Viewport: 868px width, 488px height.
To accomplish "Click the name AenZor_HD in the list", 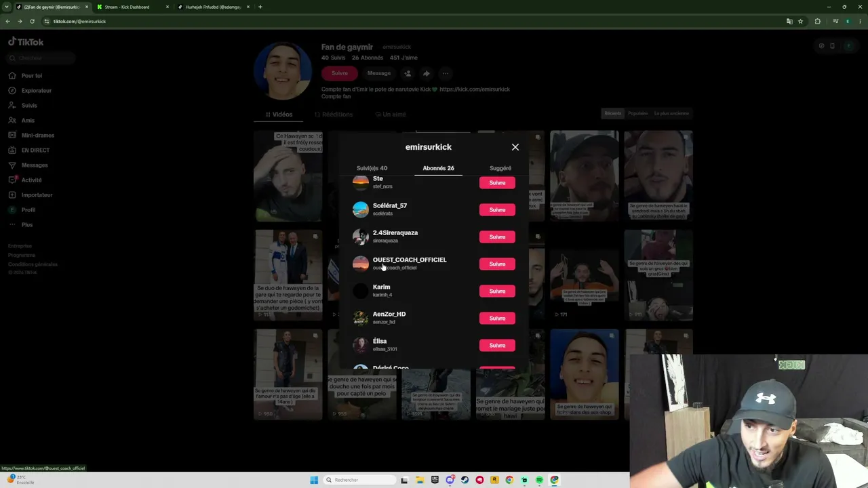I will [x=389, y=314].
